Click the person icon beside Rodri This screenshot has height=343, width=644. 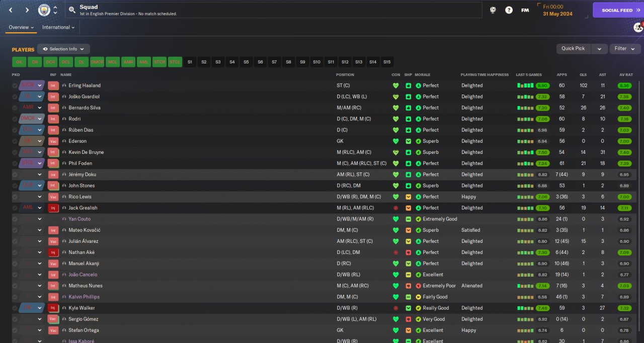pos(64,119)
